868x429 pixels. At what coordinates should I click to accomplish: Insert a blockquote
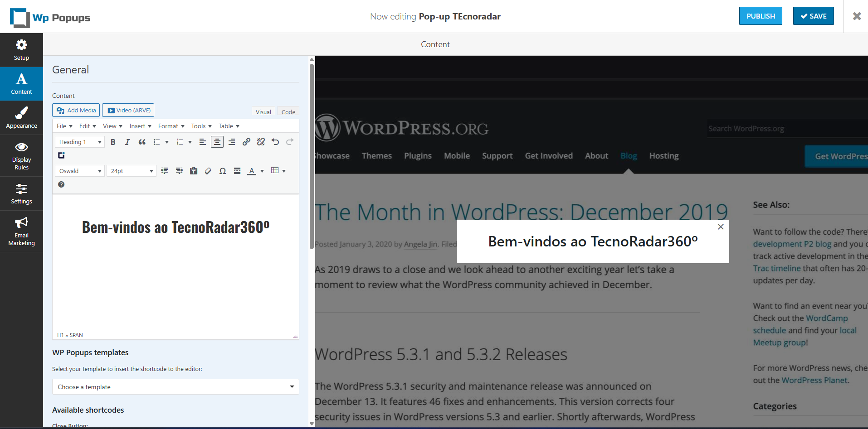coord(142,142)
